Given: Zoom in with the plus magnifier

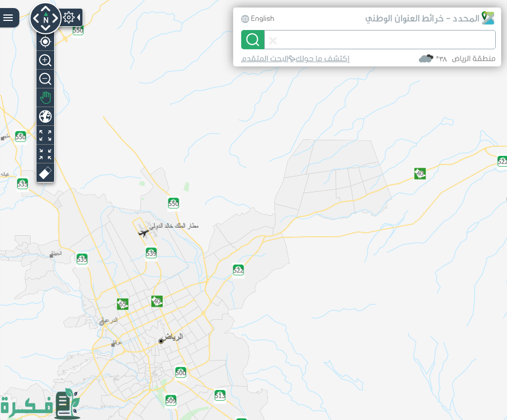Looking at the screenshot, I should (45, 60).
